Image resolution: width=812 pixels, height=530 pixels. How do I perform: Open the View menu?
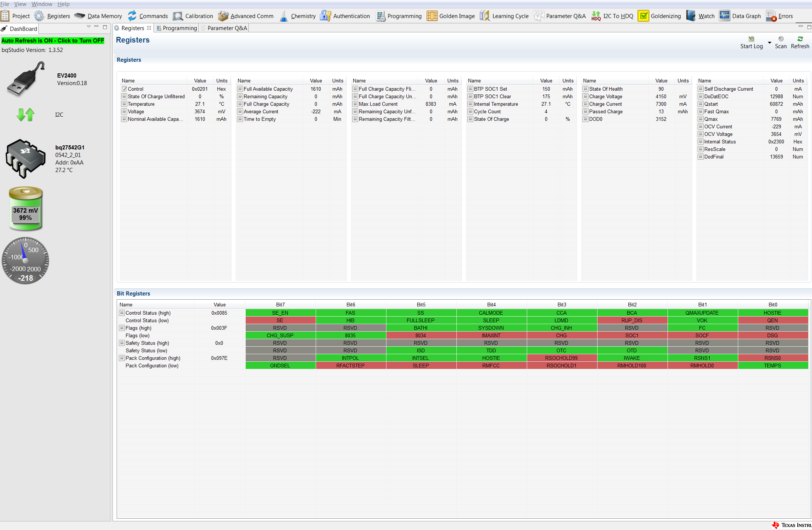(20, 4)
